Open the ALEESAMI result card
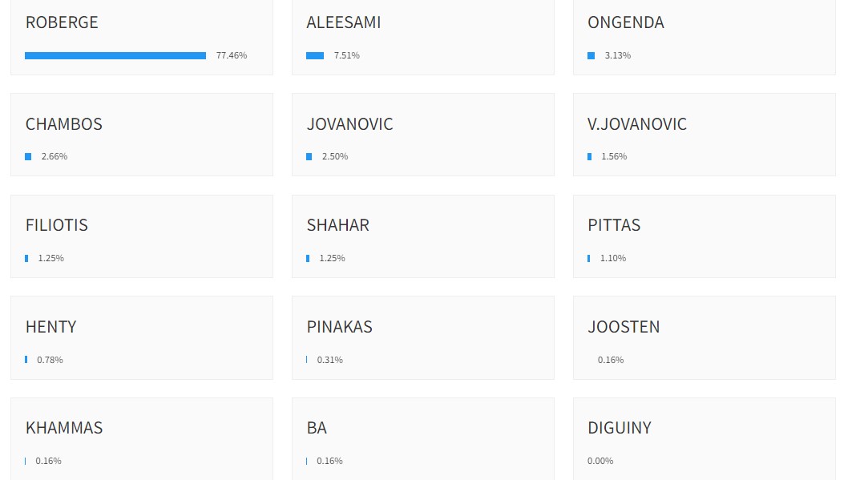Image resolution: width=868 pixels, height=480 pixels. (x=423, y=37)
